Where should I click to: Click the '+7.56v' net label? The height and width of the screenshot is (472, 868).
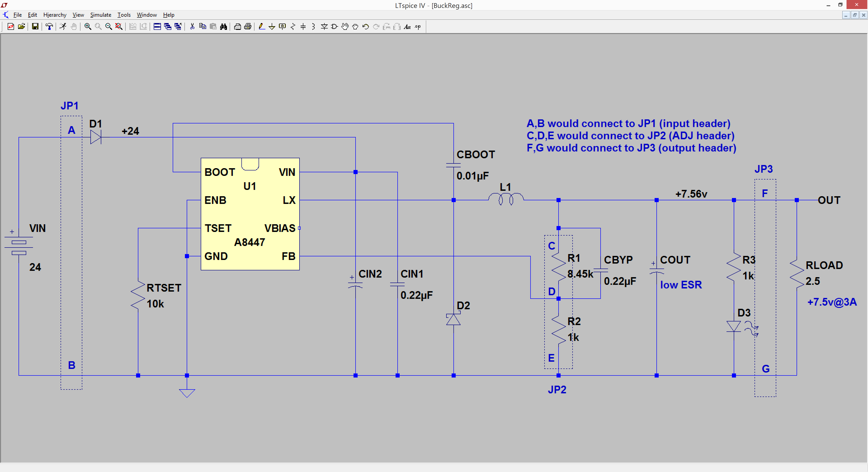point(691,194)
